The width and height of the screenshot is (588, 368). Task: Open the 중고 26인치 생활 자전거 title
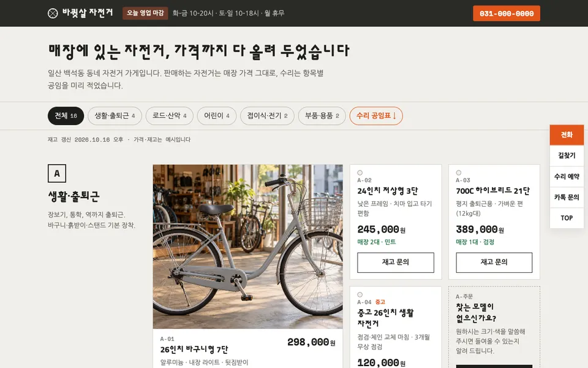pos(385,318)
